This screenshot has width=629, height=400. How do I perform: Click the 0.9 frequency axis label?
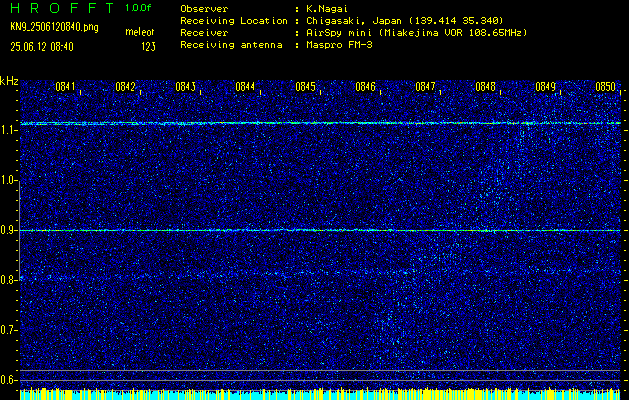click(8, 230)
